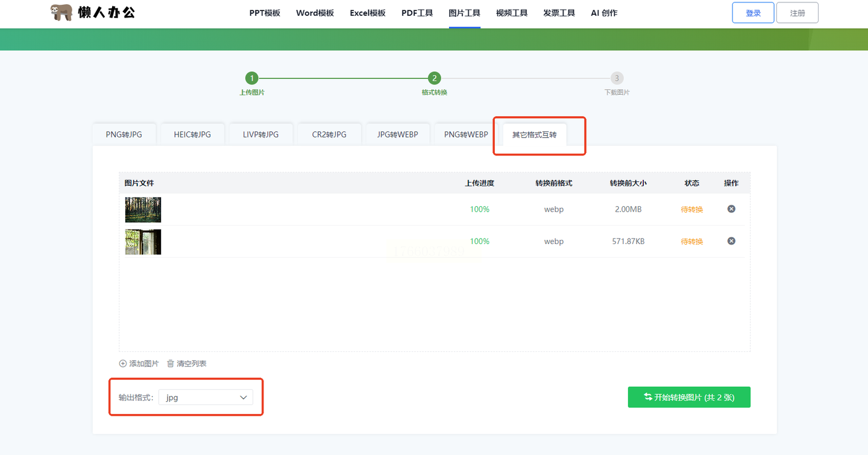The image size is (868, 455).
Task: Click step 2 circle 格式转换
Action: tap(434, 78)
